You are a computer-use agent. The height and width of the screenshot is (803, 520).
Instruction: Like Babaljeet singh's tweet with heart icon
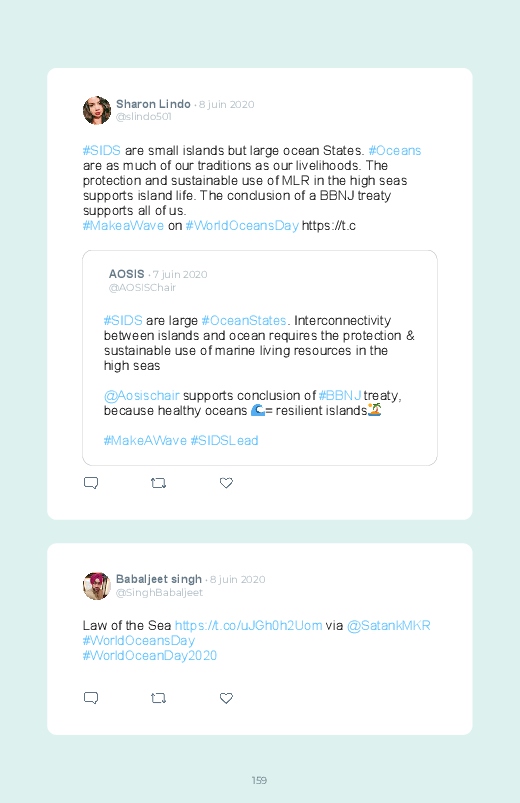pyautogui.click(x=226, y=698)
